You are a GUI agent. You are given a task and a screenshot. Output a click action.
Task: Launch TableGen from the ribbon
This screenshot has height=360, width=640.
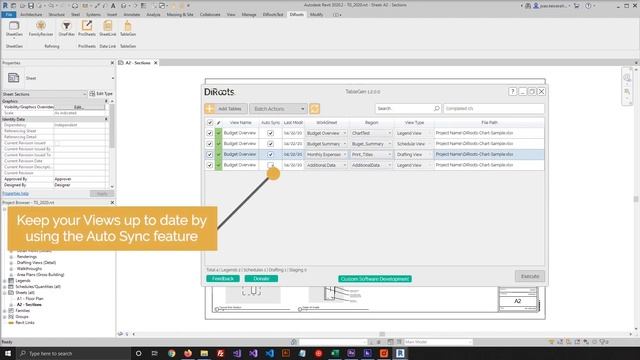[x=128, y=29]
